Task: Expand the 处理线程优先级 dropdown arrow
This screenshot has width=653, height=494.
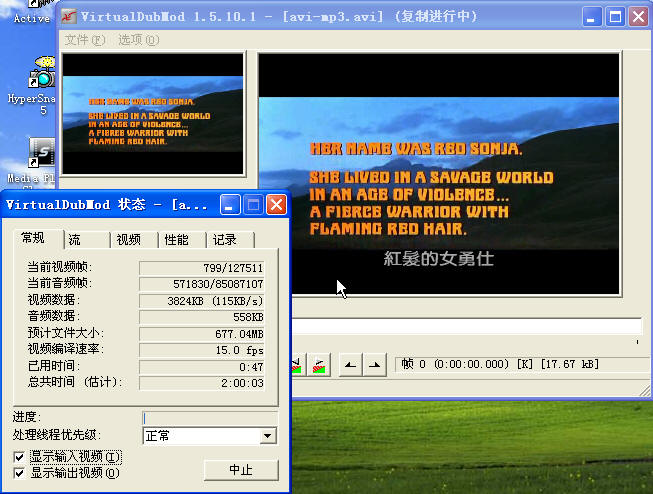Action: (x=268, y=436)
